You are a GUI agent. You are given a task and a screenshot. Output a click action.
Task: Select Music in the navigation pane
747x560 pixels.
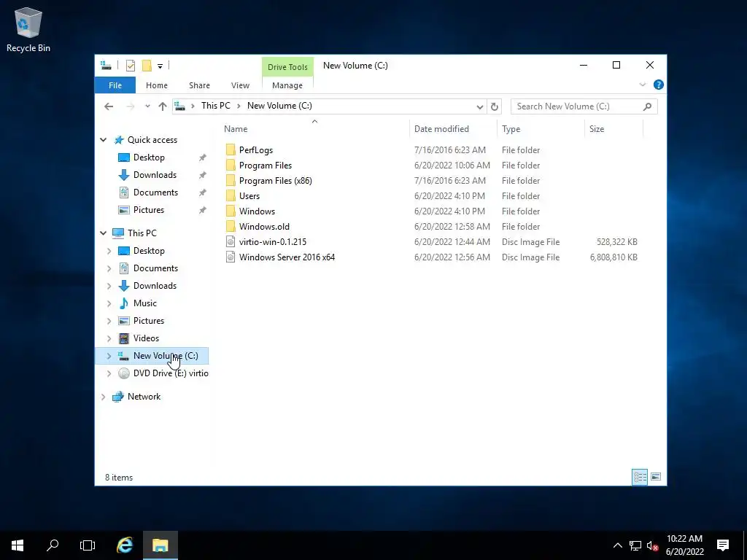click(x=145, y=303)
